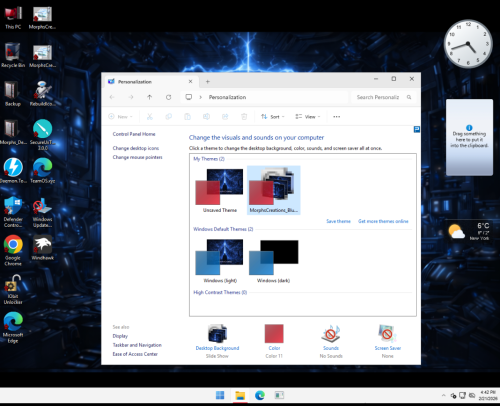Open the See more ellipsis menu
The height and width of the screenshot is (406, 500).
[x=337, y=117]
